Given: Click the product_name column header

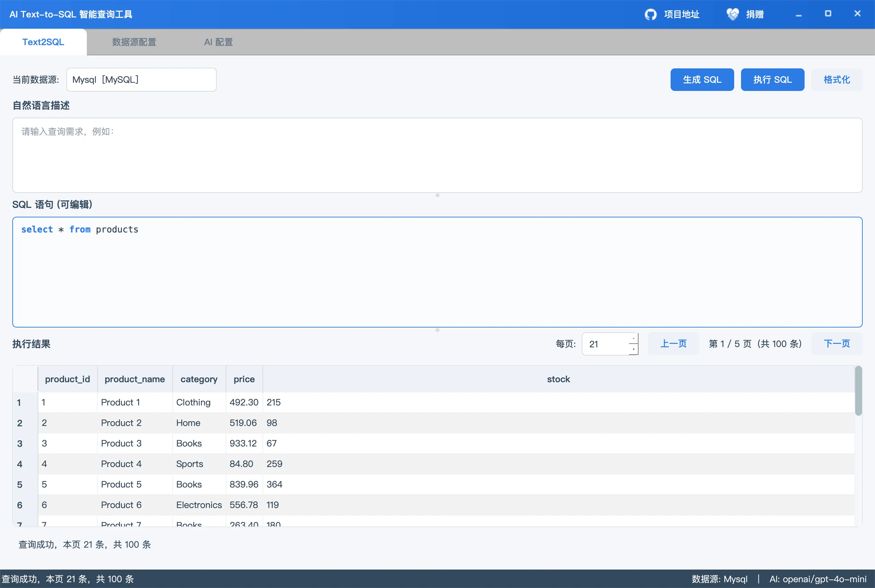Looking at the screenshot, I should pos(135,379).
